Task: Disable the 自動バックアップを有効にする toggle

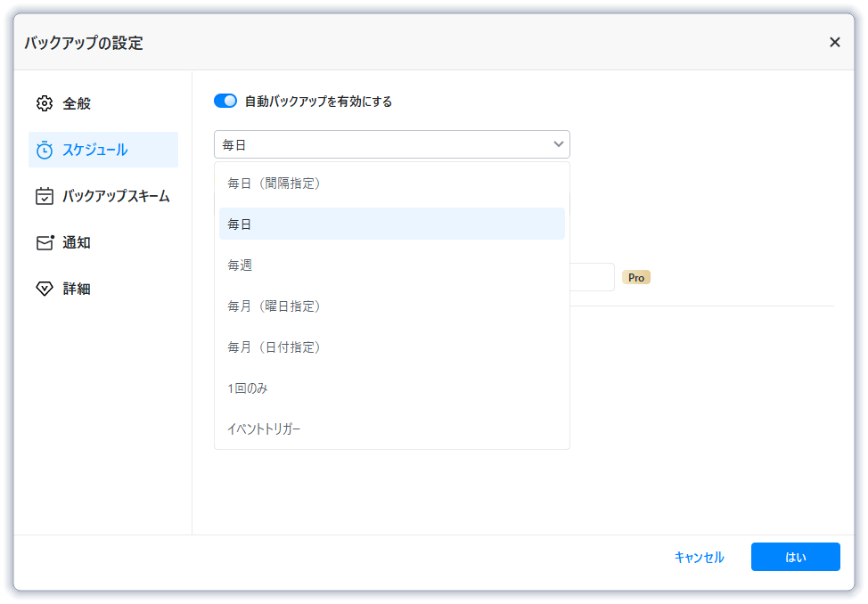Action: tap(225, 102)
